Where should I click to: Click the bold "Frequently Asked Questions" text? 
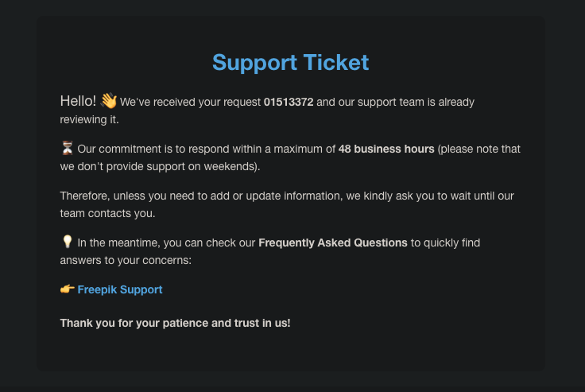click(x=333, y=243)
